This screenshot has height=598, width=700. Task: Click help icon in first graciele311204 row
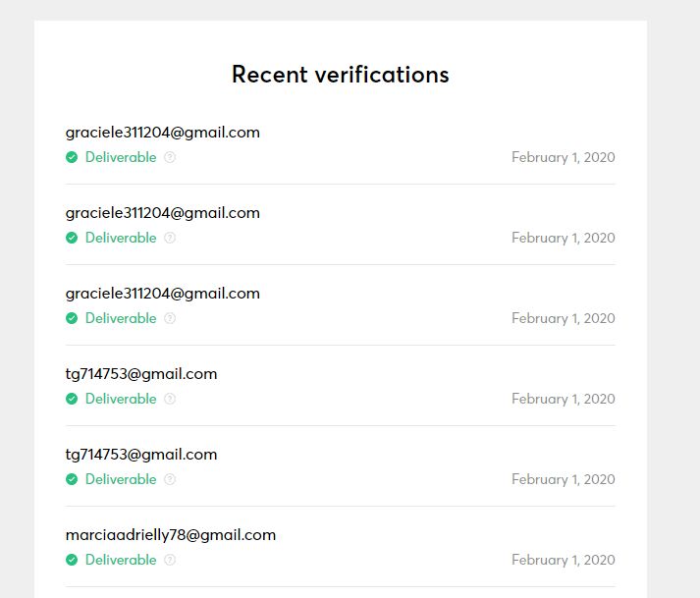(170, 157)
